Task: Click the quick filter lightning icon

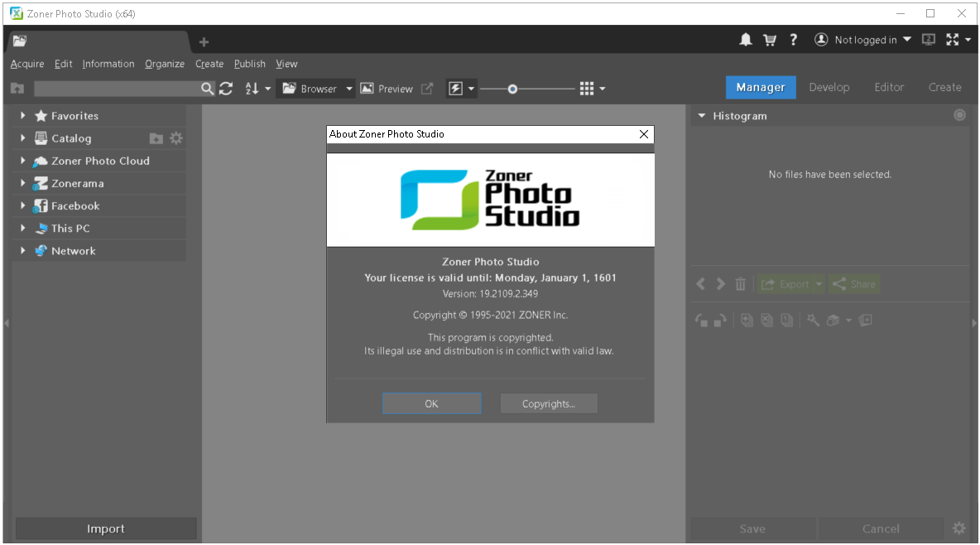Action: point(455,89)
